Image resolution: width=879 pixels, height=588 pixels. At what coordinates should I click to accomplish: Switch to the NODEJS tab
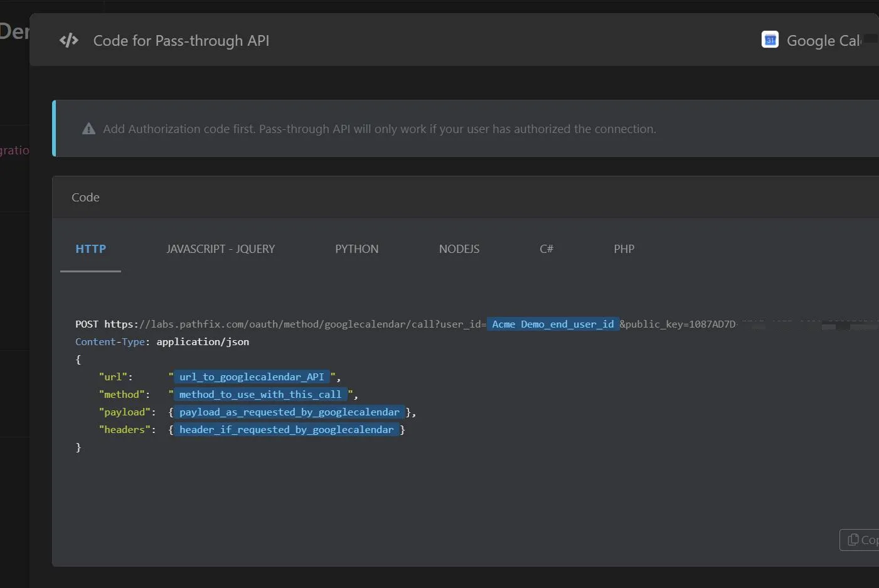[x=459, y=249]
